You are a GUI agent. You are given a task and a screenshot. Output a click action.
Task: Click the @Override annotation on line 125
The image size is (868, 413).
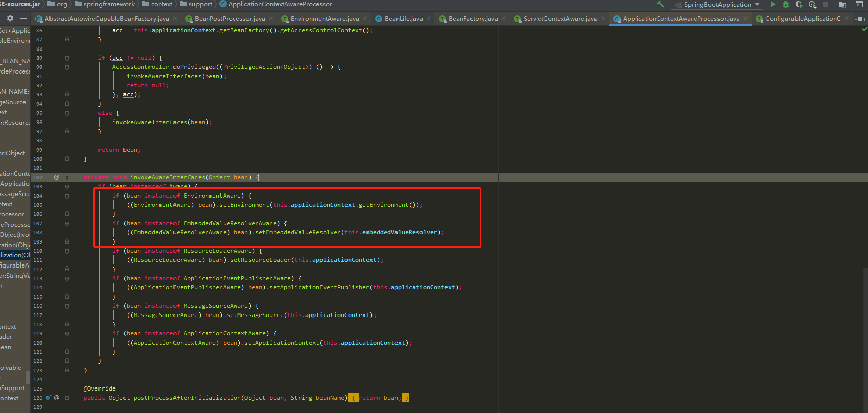pyautogui.click(x=100, y=388)
